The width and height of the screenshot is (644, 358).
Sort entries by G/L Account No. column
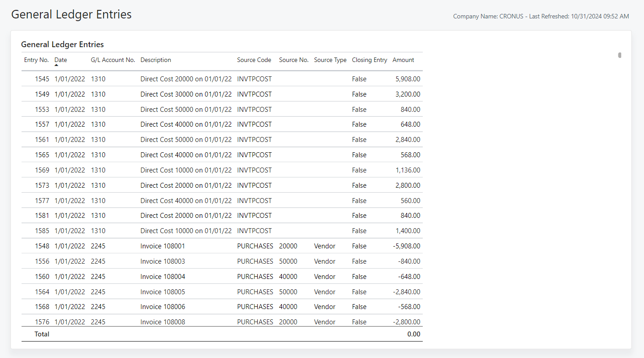coord(113,60)
